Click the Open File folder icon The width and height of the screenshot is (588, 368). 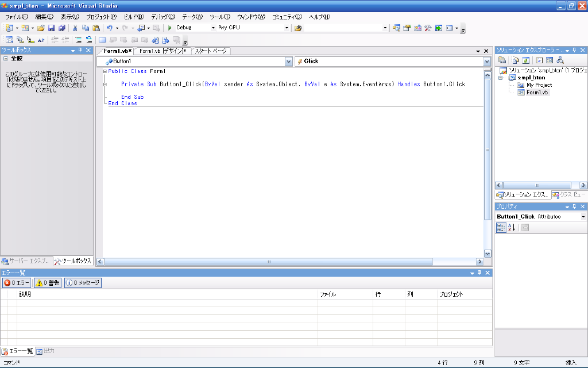coord(41,28)
